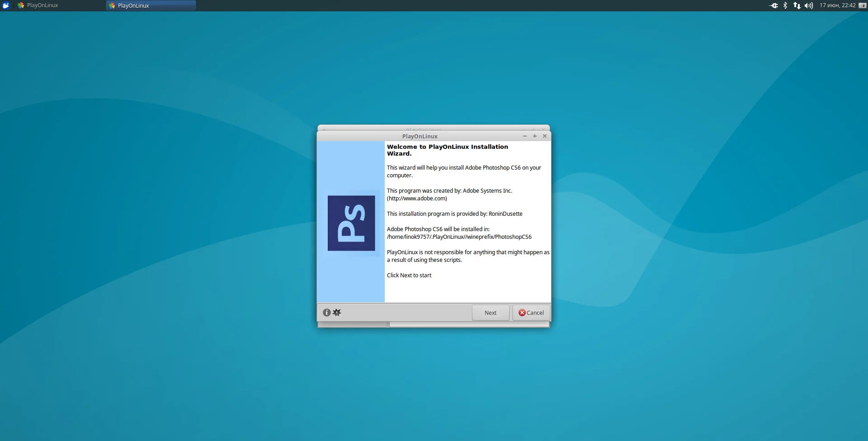This screenshot has width=868, height=441.
Task: Click the Photoshop PS logo image
Action: pos(351,223)
